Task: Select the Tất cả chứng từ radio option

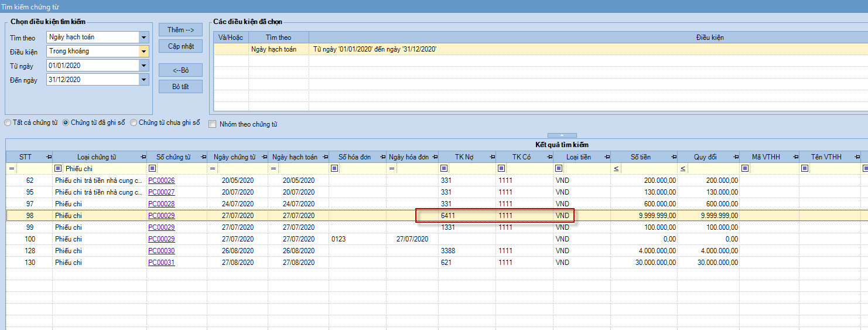Action: [8, 123]
